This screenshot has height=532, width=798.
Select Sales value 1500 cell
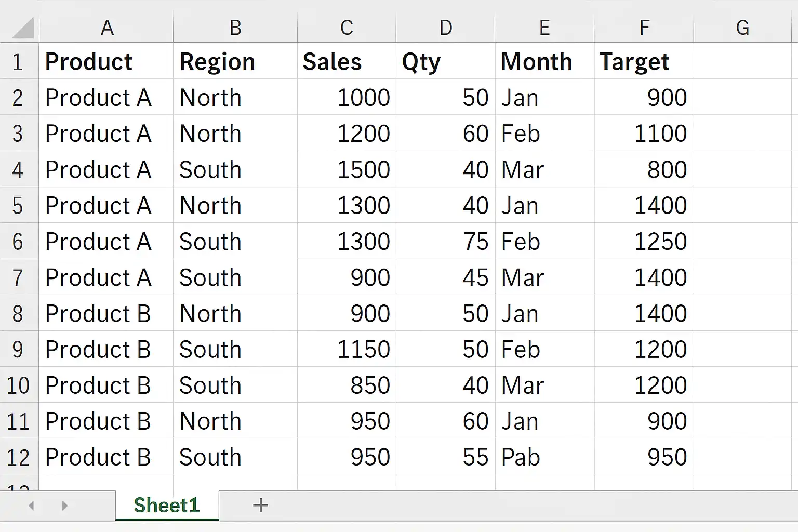(x=347, y=169)
